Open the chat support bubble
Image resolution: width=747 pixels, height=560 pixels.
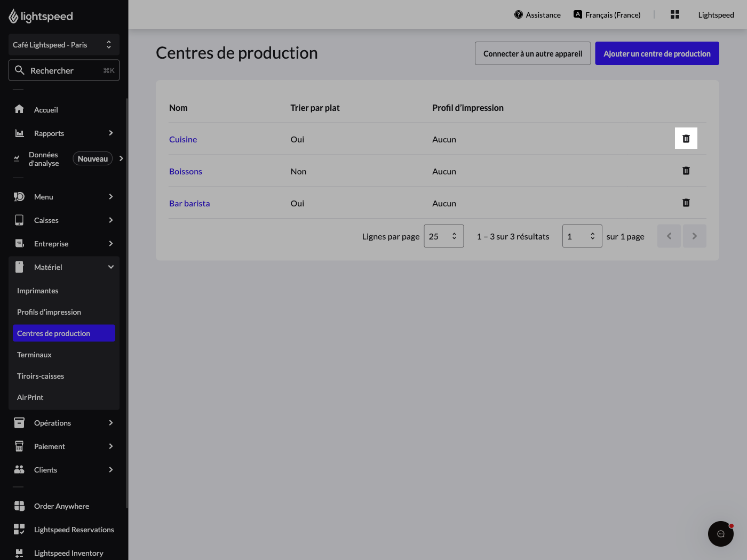click(721, 534)
